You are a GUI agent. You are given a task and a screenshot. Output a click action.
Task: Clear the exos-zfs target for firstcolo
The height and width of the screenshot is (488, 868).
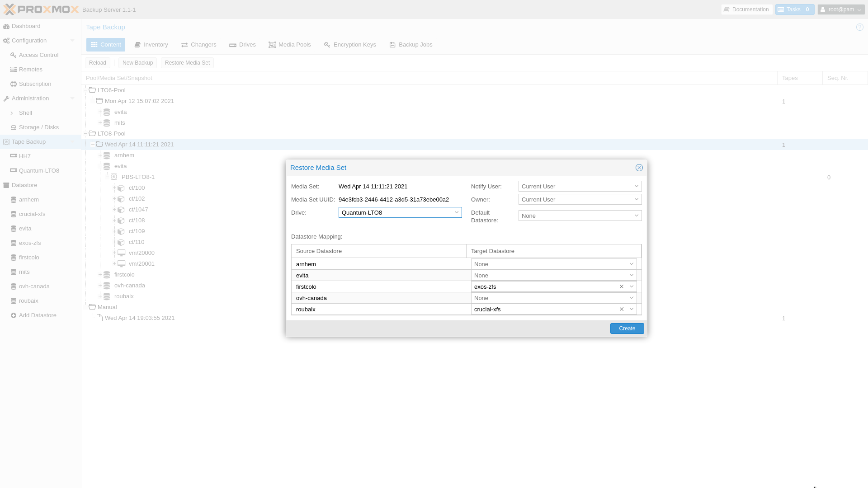[x=622, y=286]
